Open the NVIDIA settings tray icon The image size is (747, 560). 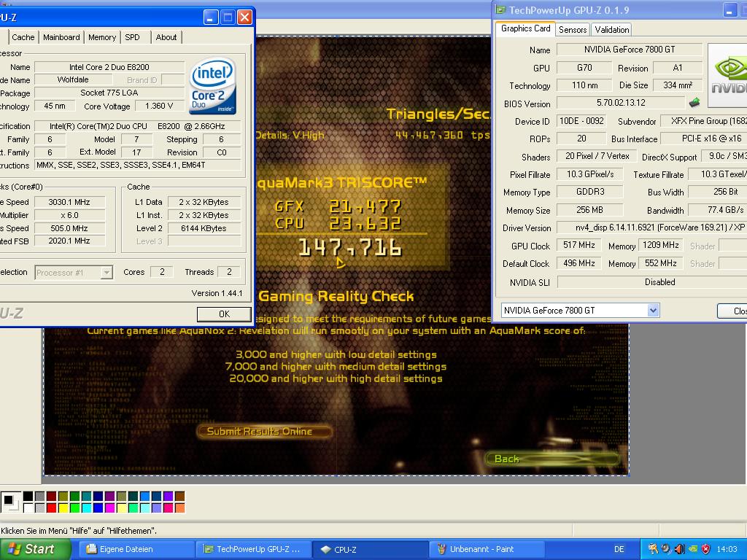click(693, 549)
